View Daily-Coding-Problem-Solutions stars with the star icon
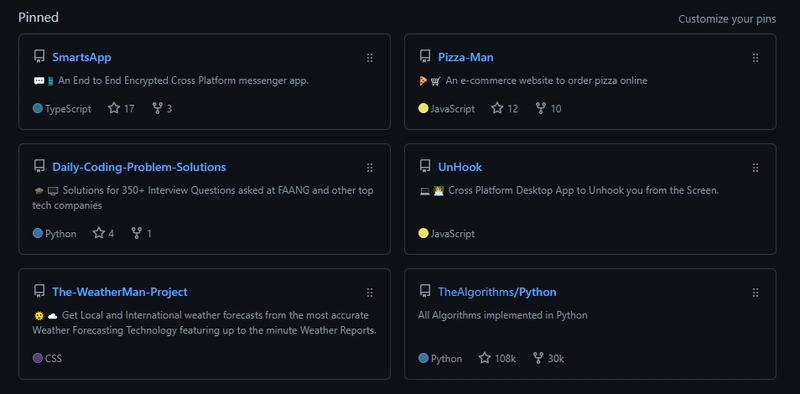800x394 pixels. tap(99, 233)
